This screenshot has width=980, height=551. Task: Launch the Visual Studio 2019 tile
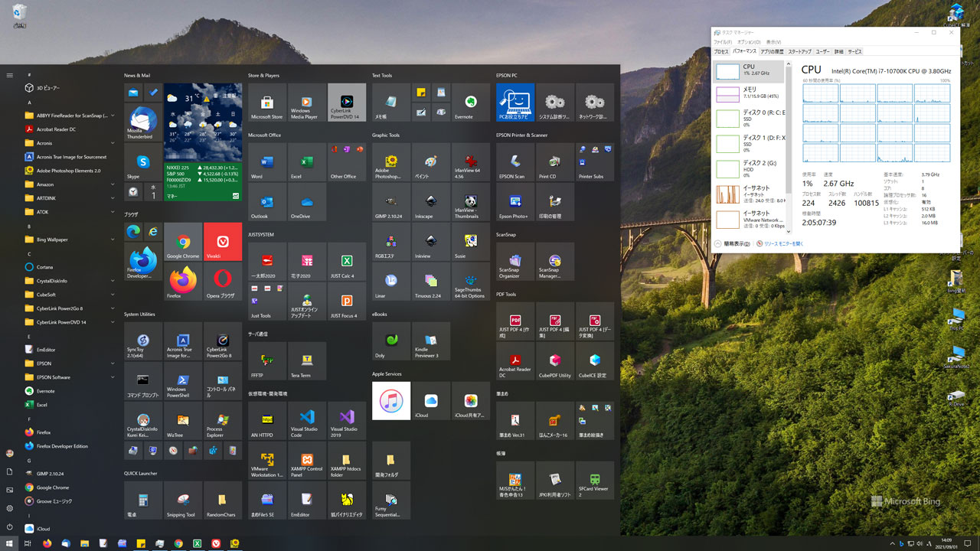coord(347,421)
